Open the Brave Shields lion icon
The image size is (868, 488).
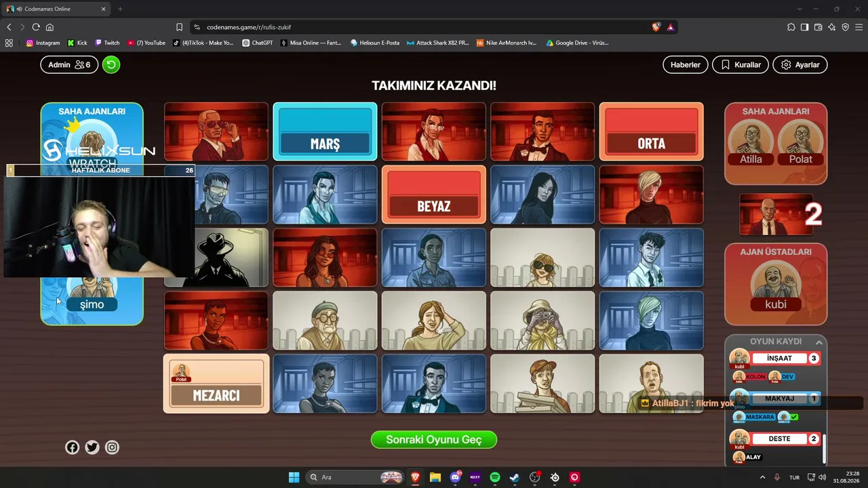click(x=656, y=27)
